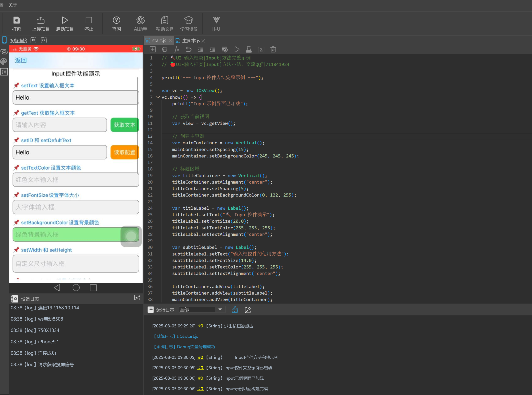Image resolution: width=532 pixels, height=395 pixels.
Task: Run script with editor play icon
Action: (237, 49)
